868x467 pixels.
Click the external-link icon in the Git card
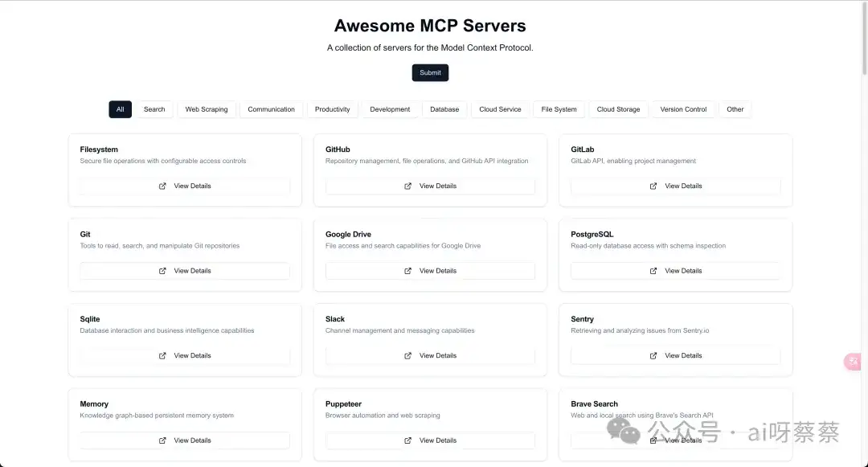(162, 271)
